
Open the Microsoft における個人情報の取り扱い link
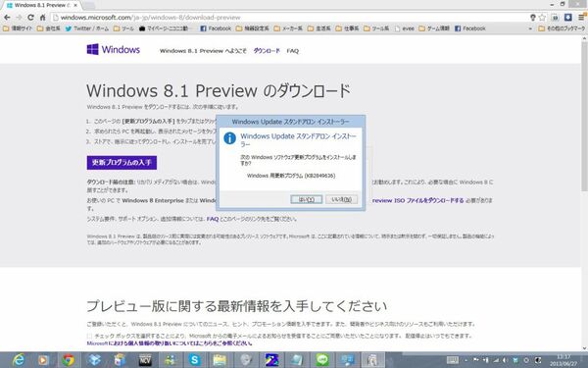coord(170,343)
